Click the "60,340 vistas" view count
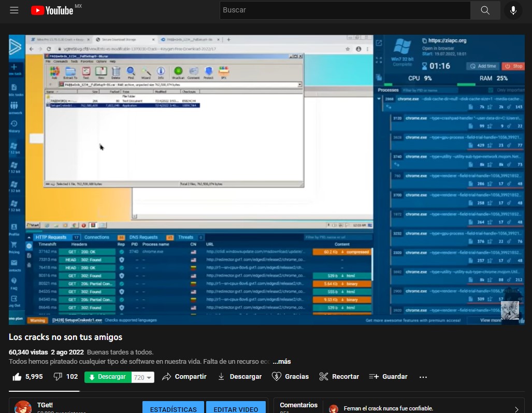This screenshot has width=532, height=413. [28, 352]
